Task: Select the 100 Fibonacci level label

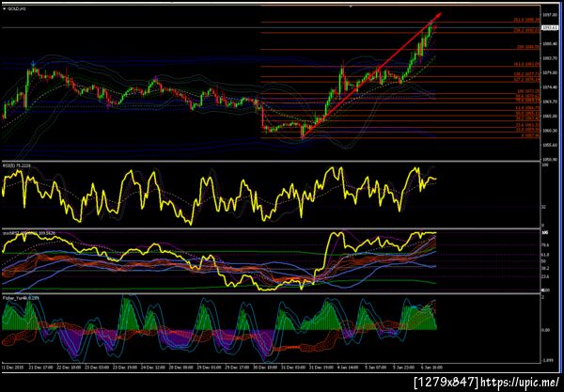Action: (528, 91)
